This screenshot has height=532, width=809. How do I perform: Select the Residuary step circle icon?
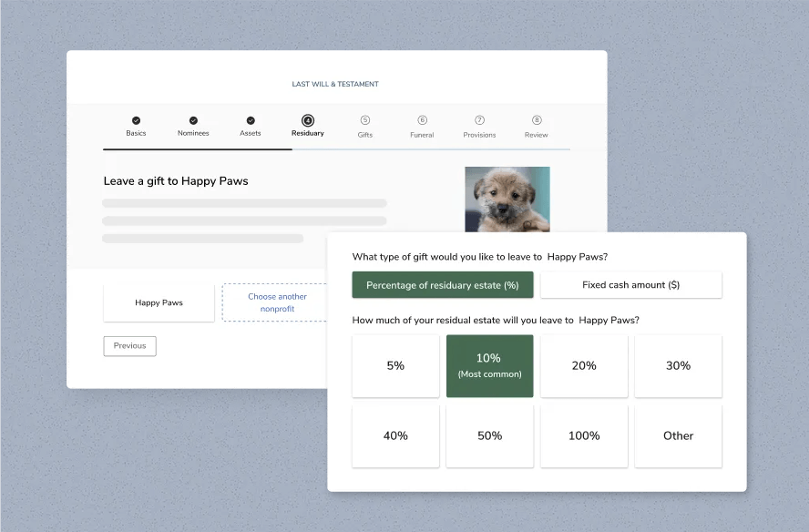tap(307, 120)
